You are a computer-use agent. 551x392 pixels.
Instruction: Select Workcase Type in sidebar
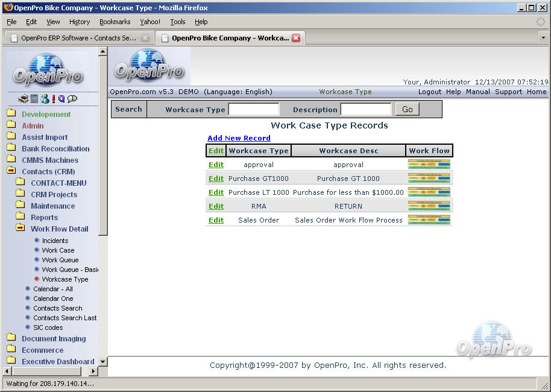coord(65,279)
